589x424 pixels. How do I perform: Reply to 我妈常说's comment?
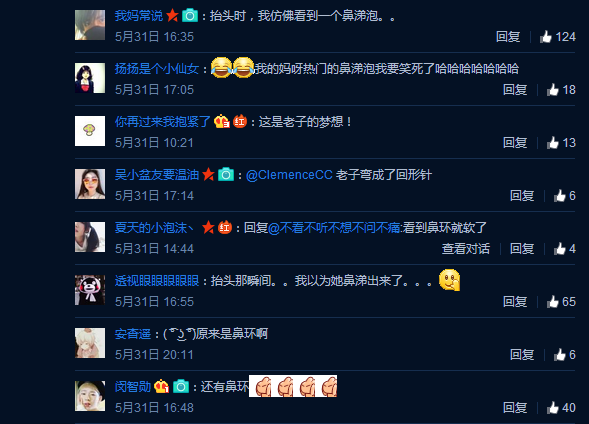pos(508,37)
